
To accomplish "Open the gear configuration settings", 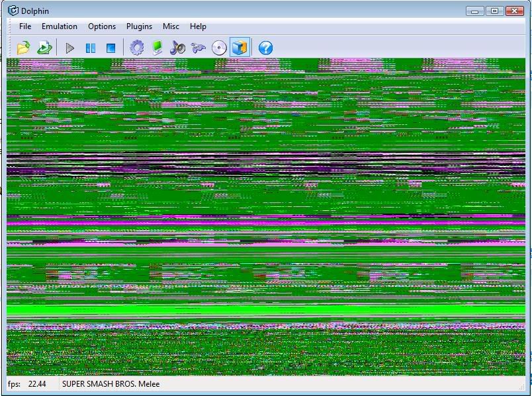I will (137, 48).
